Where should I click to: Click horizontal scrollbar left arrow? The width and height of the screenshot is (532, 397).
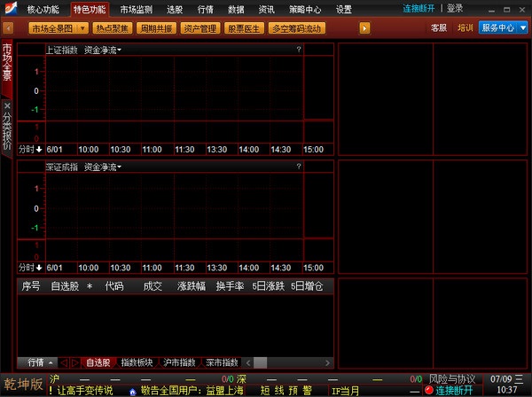pyautogui.click(x=248, y=363)
